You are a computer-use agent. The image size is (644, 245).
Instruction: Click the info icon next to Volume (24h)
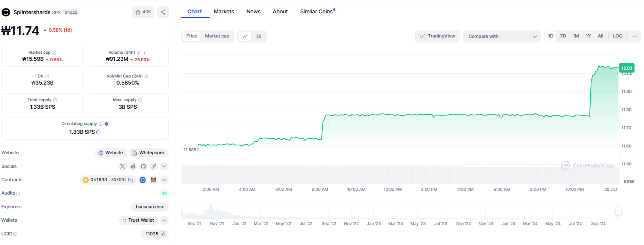point(138,52)
